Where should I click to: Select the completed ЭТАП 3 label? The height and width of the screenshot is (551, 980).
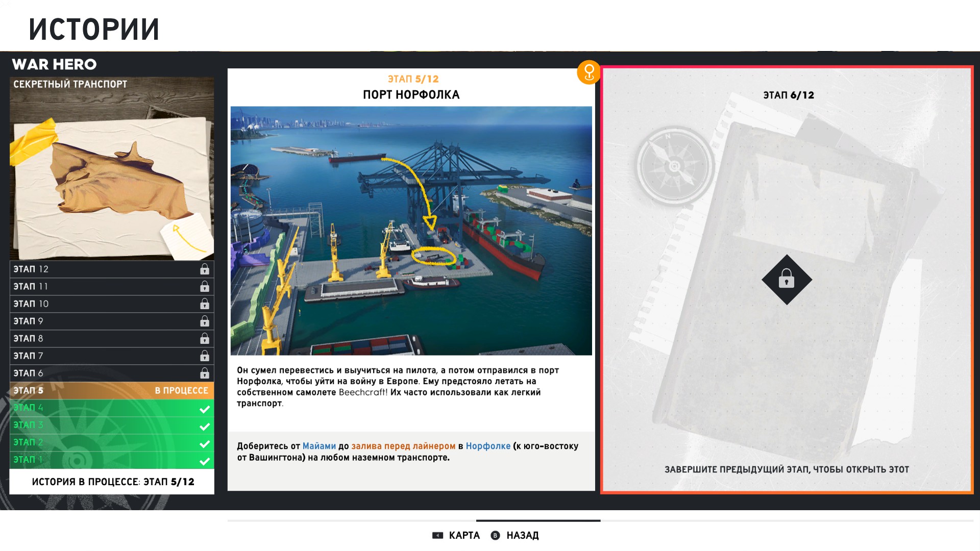click(29, 425)
